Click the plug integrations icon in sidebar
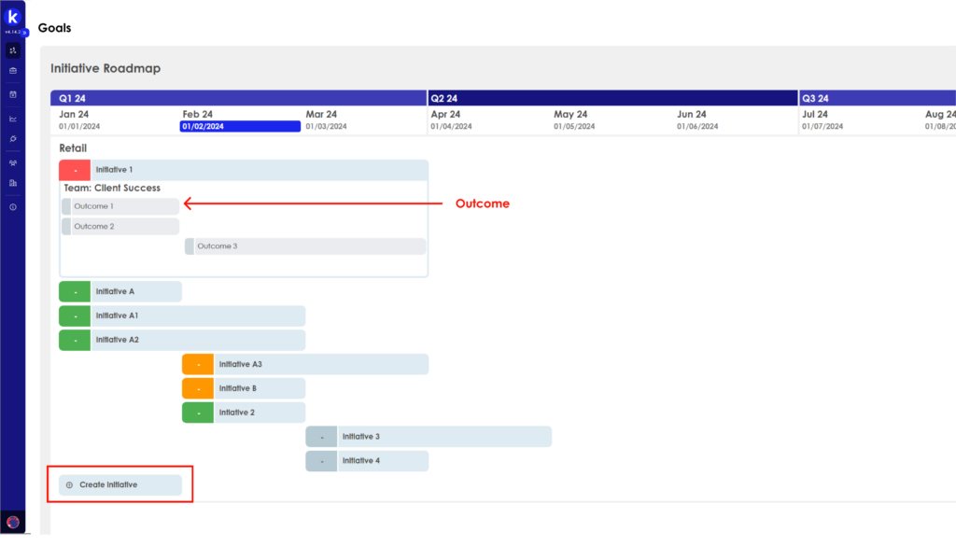956x560 pixels. coord(13,139)
